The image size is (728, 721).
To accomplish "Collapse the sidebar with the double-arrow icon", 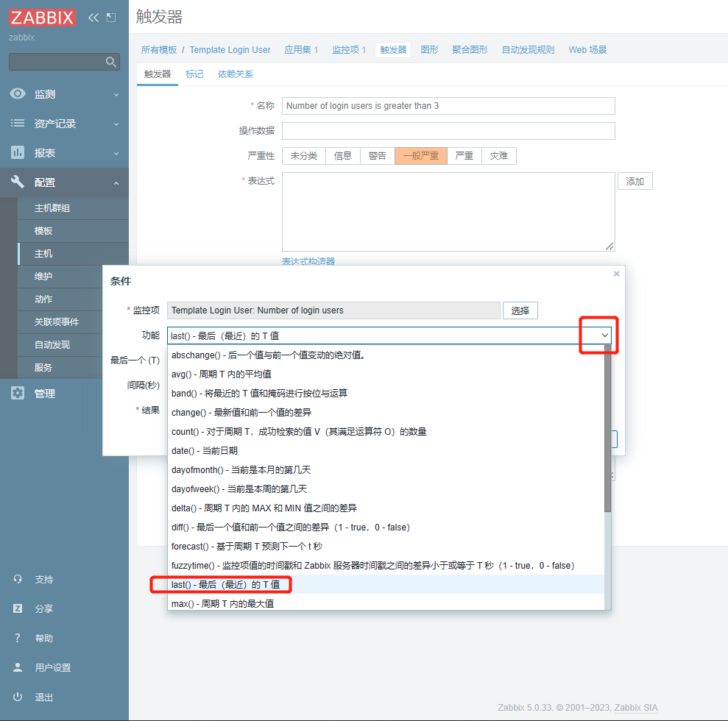I will [x=93, y=18].
